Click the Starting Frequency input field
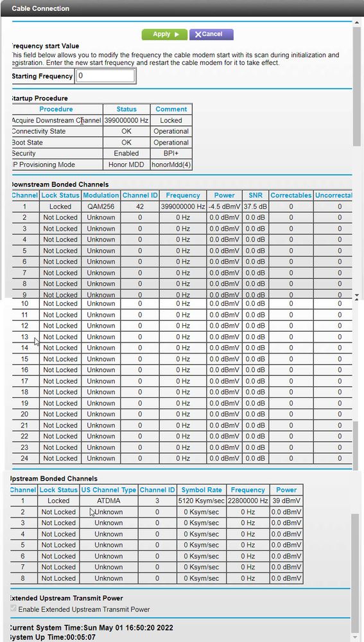The image size is (364, 642). pyautogui.click(x=106, y=76)
